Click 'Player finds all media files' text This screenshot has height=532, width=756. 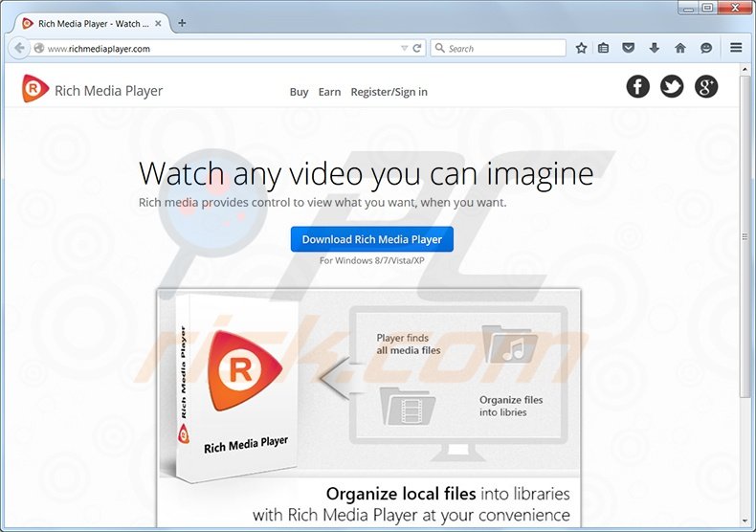pos(409,344)
